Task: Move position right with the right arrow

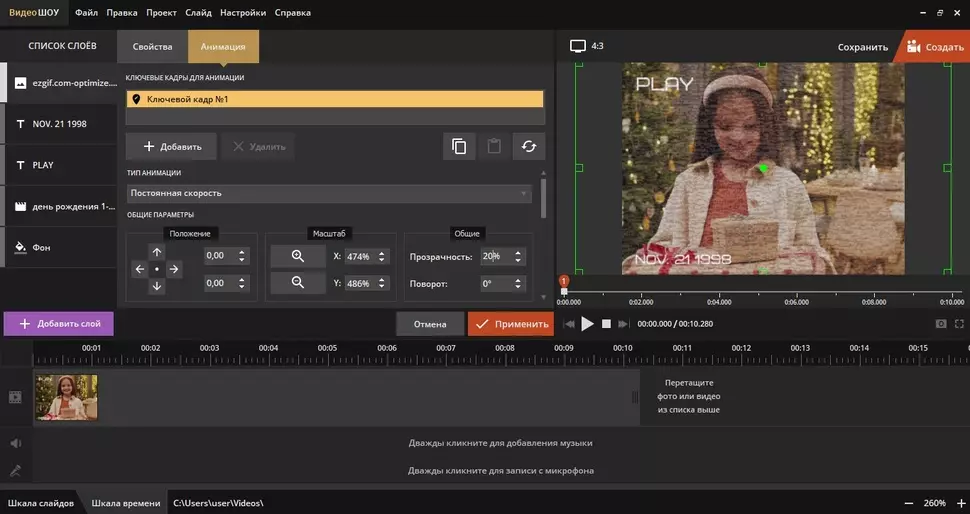Action: click(x=174, y=269)
